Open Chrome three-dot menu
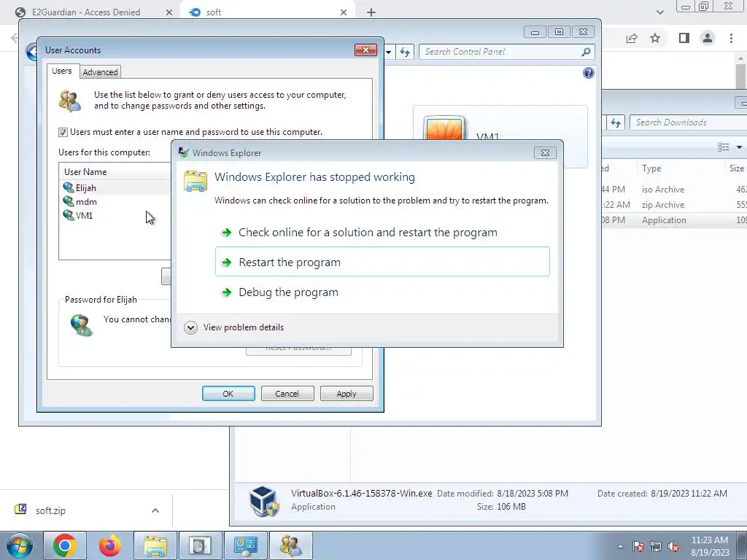Image resolution: width=747 pixels, height=560 pixels. 731,38
